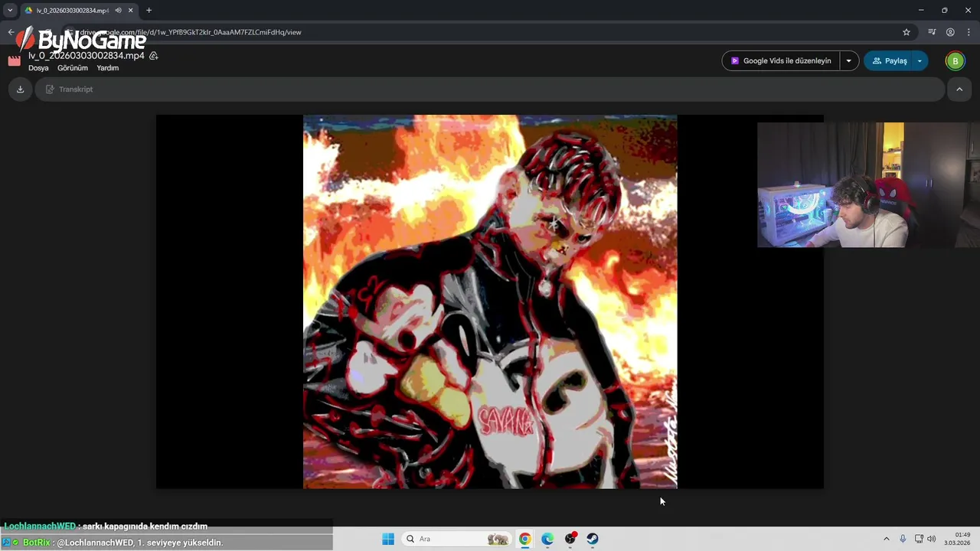
Task: Expand the Google Vids dropdown arrow
Action: (848, 61)
